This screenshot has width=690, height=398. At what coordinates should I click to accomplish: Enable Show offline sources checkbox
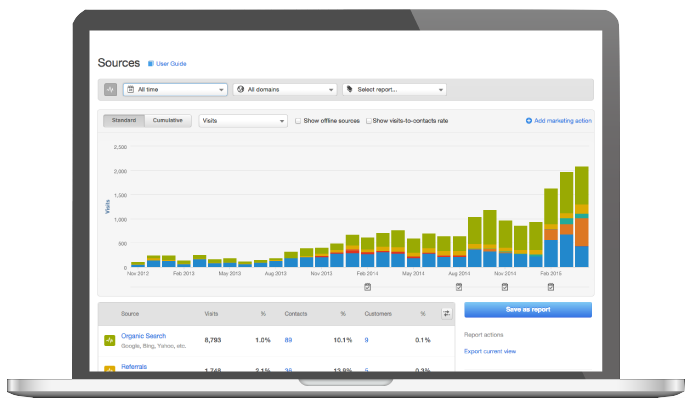[x=298, y=121]
